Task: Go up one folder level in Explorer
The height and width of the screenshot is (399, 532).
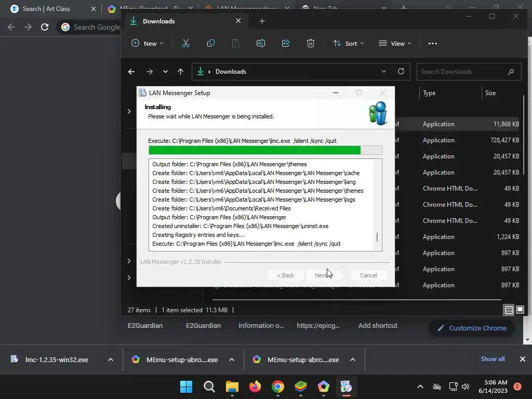Action: click(180, 72)
